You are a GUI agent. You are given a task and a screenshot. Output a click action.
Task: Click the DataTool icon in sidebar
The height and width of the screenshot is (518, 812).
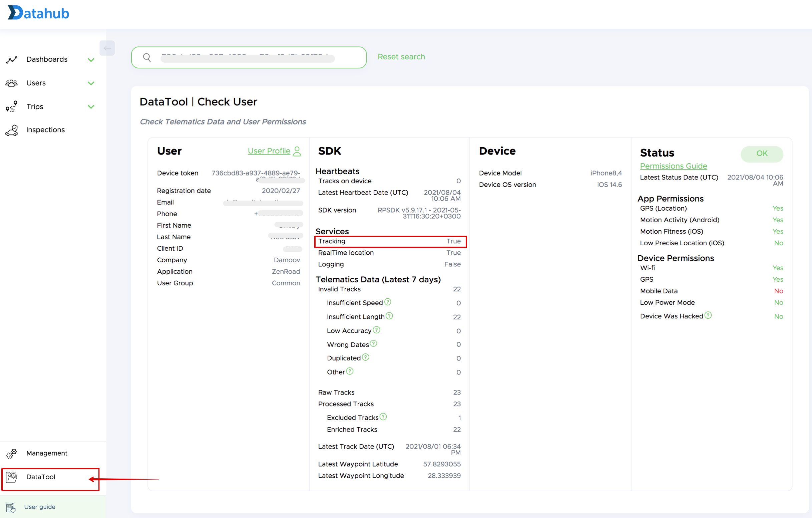pos(11,477)
